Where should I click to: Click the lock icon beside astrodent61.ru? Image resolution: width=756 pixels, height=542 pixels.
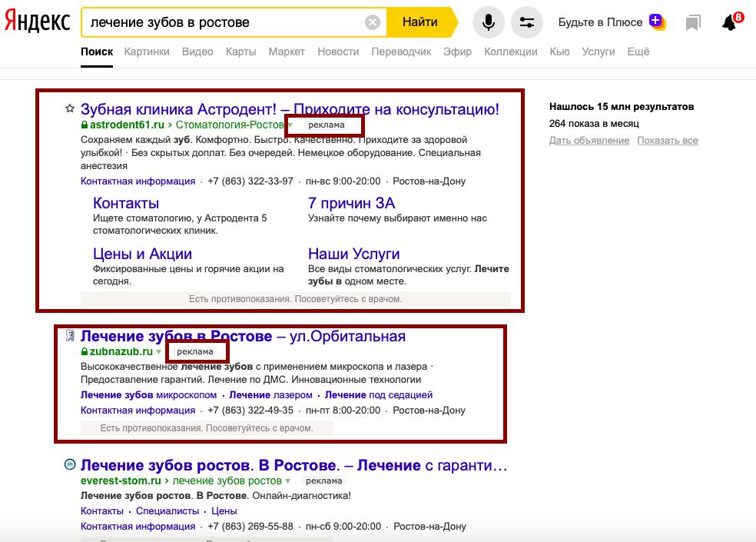tap(85, 125)
